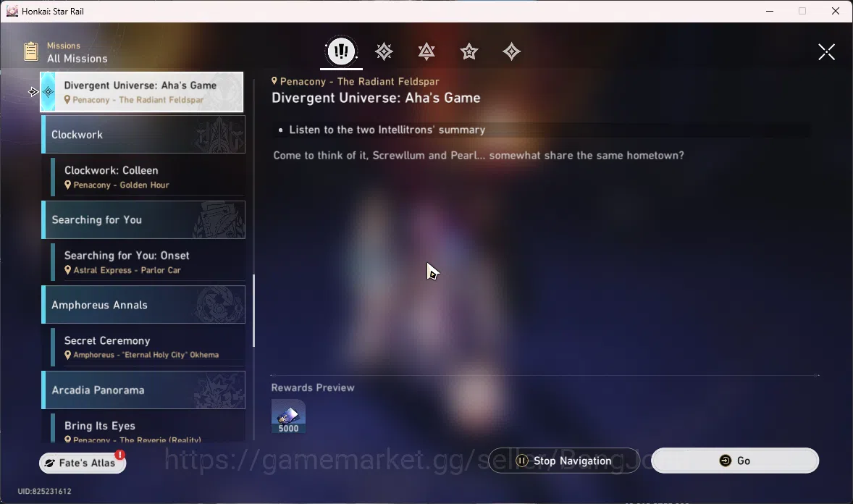Open the Missions clipboard icon
This screenshot has width=853, height=504.
pos(30,51)
